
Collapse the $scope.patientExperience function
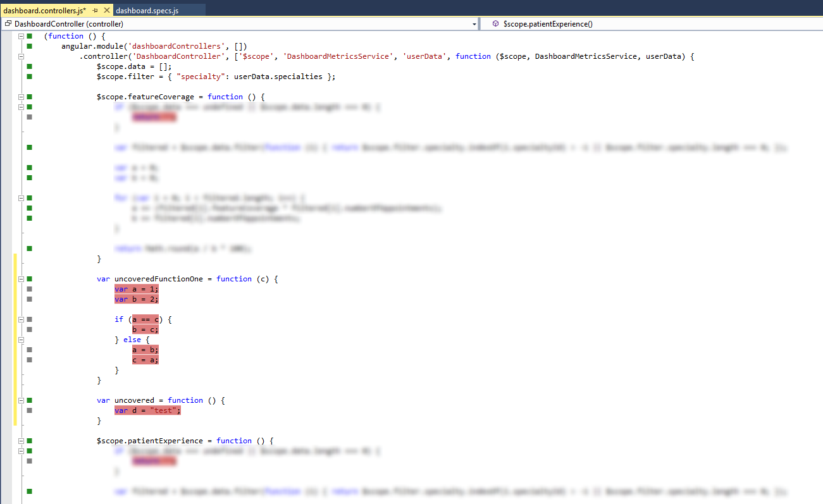click(x=21, y=441)
